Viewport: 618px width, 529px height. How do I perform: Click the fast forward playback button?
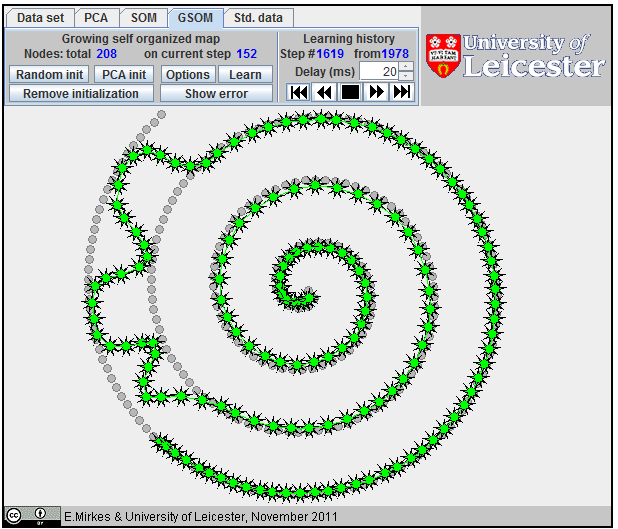376,92
